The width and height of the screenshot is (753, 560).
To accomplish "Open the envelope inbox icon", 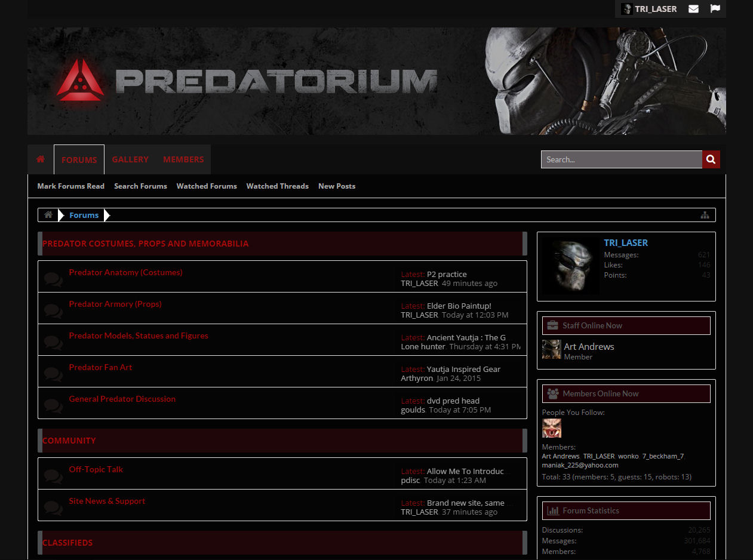I will [x=693, y=9].
